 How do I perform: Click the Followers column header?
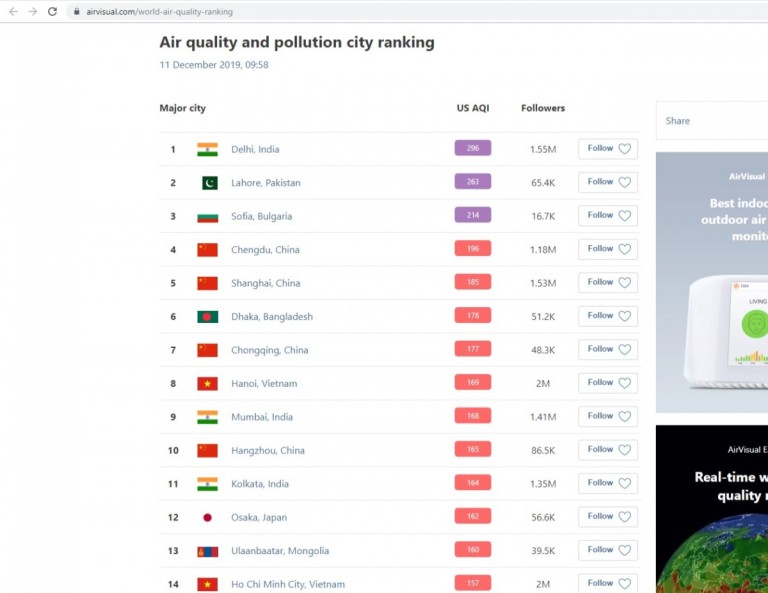coord(543,108)
